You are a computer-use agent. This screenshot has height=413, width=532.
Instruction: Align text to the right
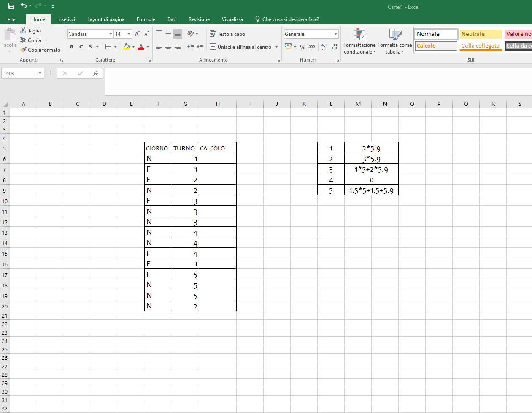pyautogui.click(x=178, y=47)
